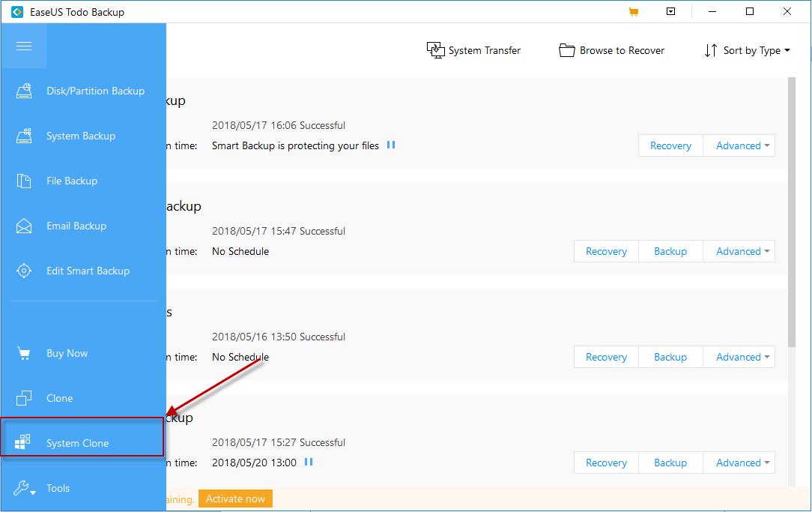Click the System Backup drive icon
This screenshot has width=812, height=512.
pyautogui.click(x=24, y=136)
